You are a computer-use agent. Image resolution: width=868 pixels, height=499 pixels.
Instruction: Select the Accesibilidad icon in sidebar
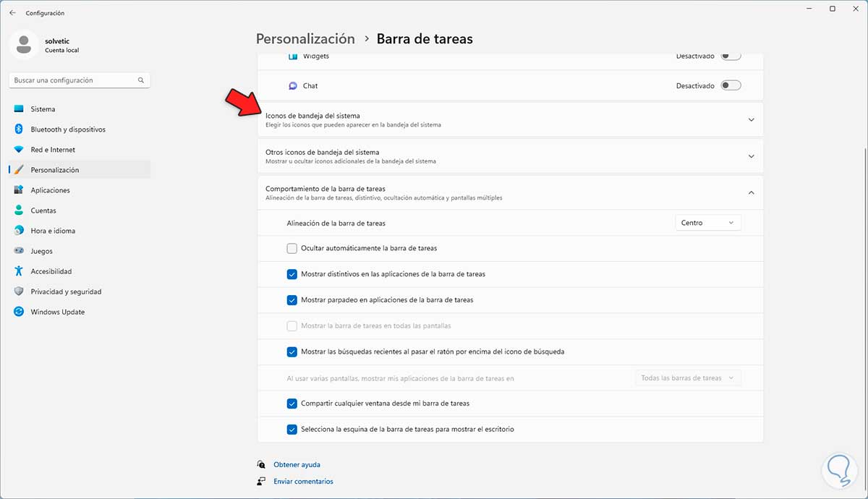[19, 271]
